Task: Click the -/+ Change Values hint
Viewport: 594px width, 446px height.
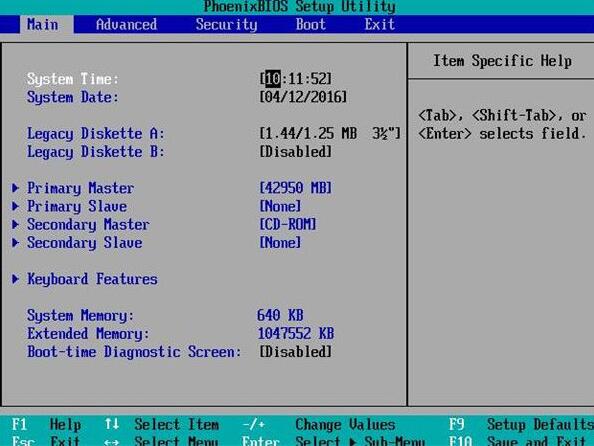Action: point(319,424)
